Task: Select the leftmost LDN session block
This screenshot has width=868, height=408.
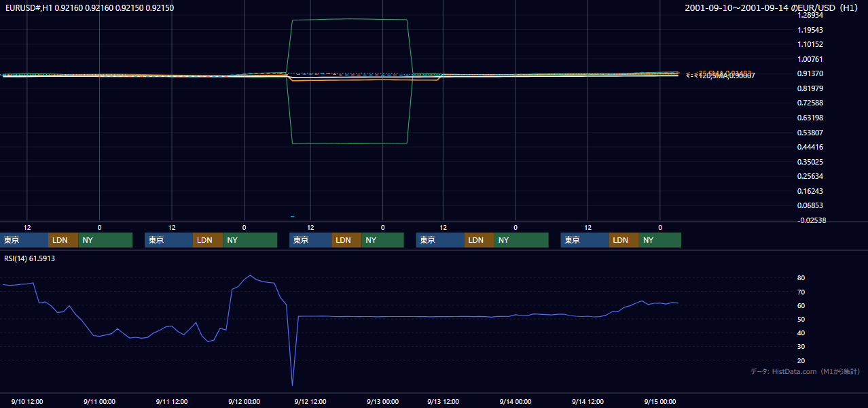Action: click(x=63, y=240)
